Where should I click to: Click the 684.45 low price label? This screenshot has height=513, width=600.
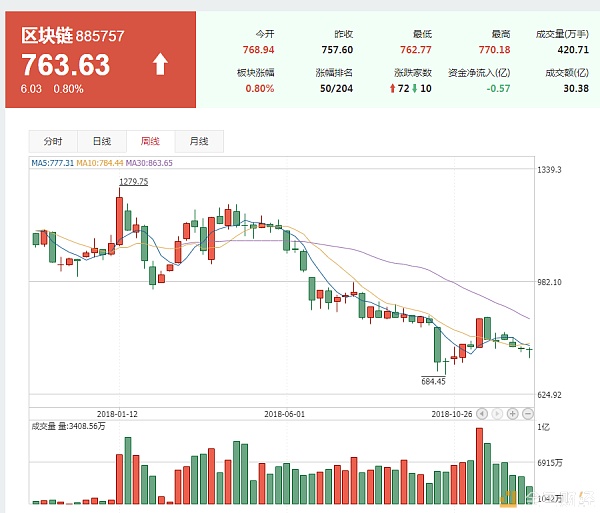pyautogui.click(x=433, y=381)
